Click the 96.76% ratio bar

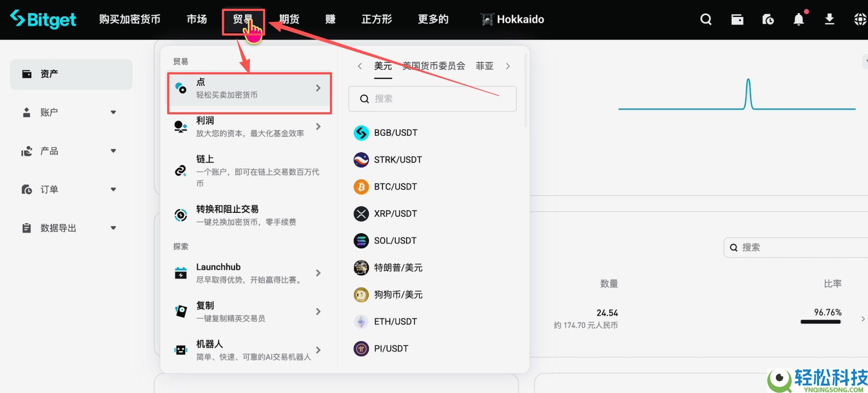(x=820, y=322)
